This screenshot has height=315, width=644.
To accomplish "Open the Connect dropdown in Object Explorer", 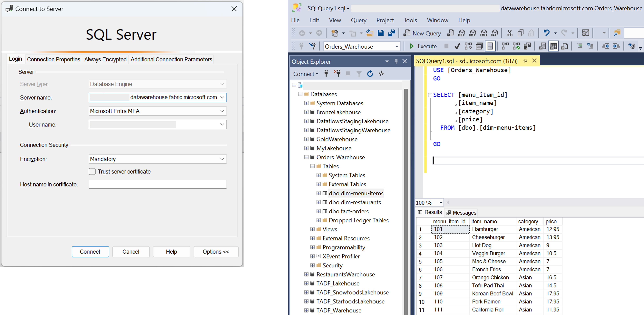I will click(x=306, y=74).
